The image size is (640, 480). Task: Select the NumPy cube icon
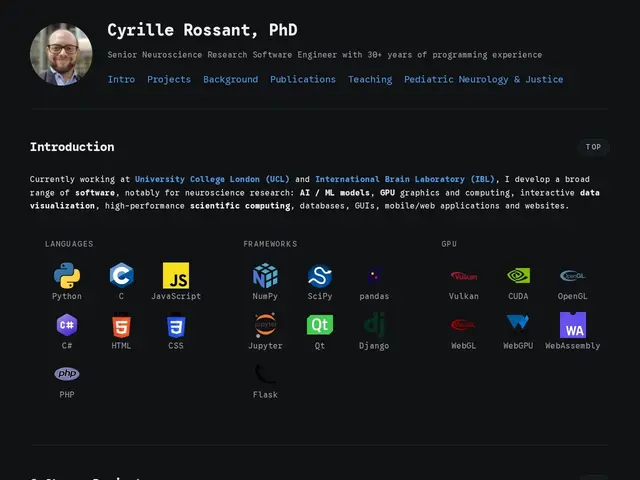[x=265, y=276]
